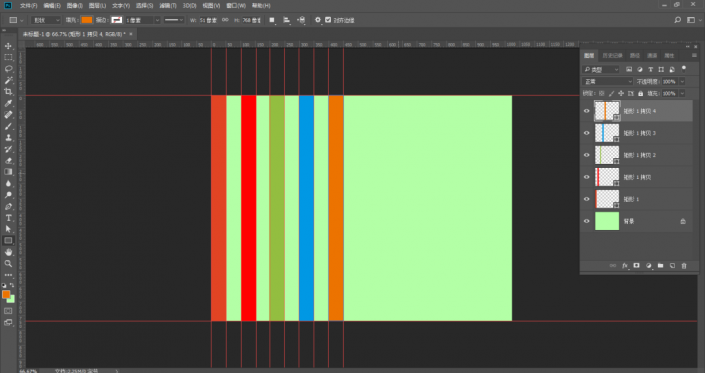Open the 滤镜(T) menu
This screenshot has height=373, width=705.
point(168,6)
